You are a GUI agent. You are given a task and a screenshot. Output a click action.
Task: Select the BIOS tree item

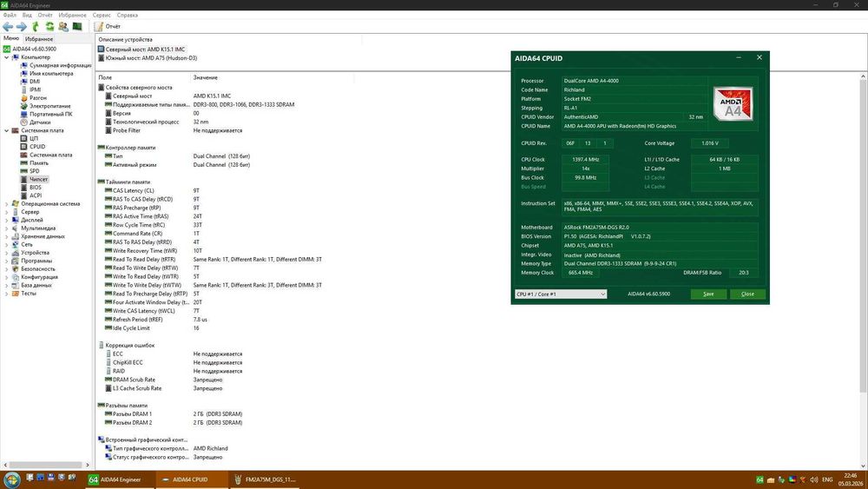point(36,188)
